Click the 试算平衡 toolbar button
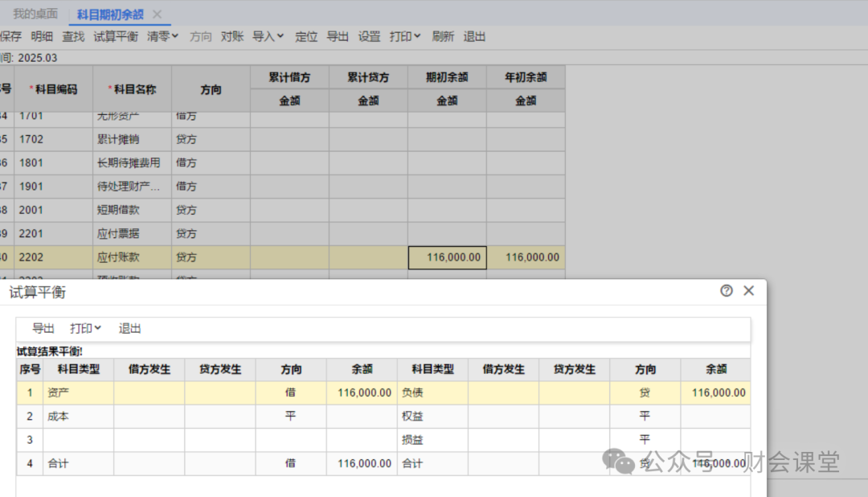Screen dimensions: 868x497 (x=116, y=36)
